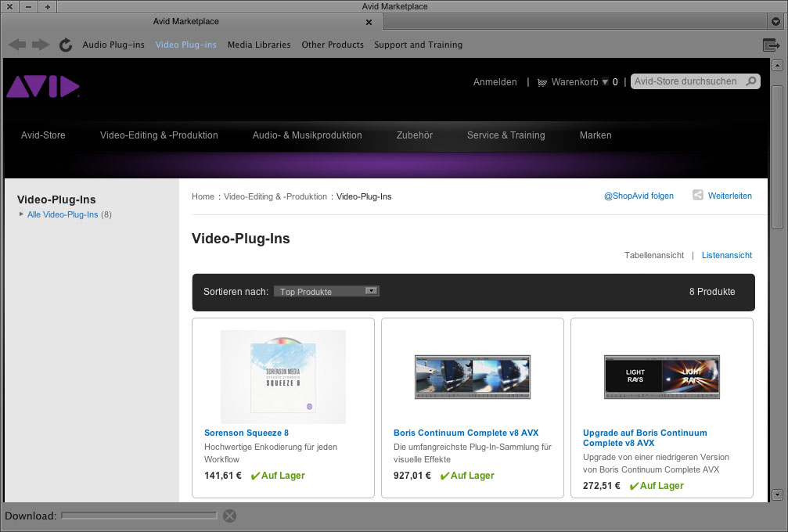Close the Avid Marketplace tab
This screenshot has width=788, height=532.
[369, 22]
